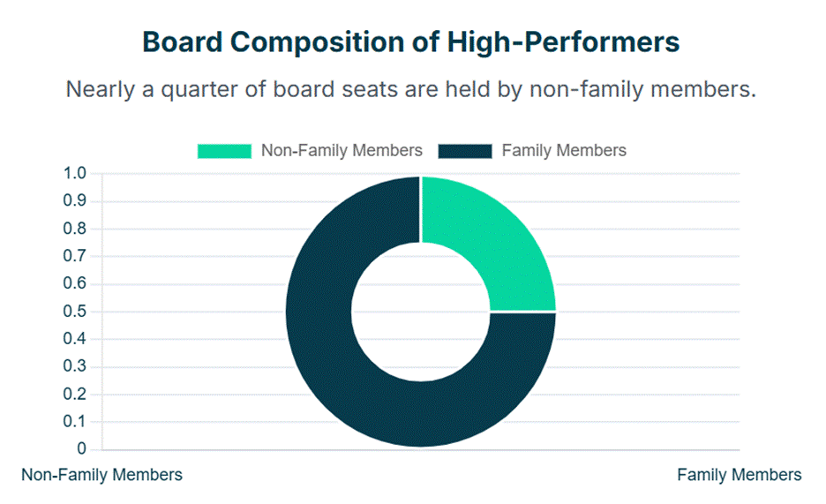This screenshot has height=504, width=826.
Task: Click the 0.5 y-axis tick label
Action: [x=75, y=312]
